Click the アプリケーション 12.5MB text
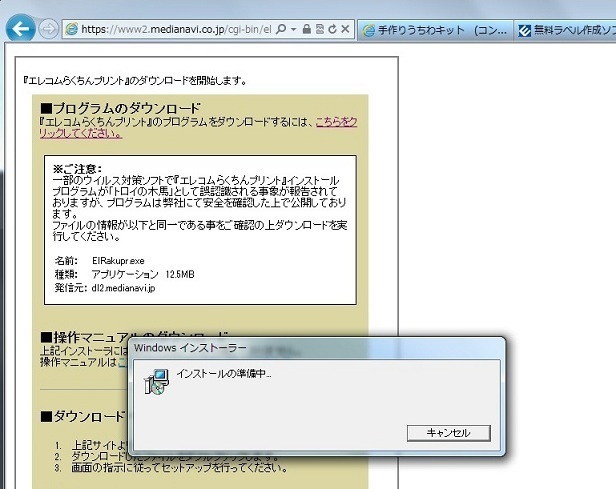 point(143,274)
